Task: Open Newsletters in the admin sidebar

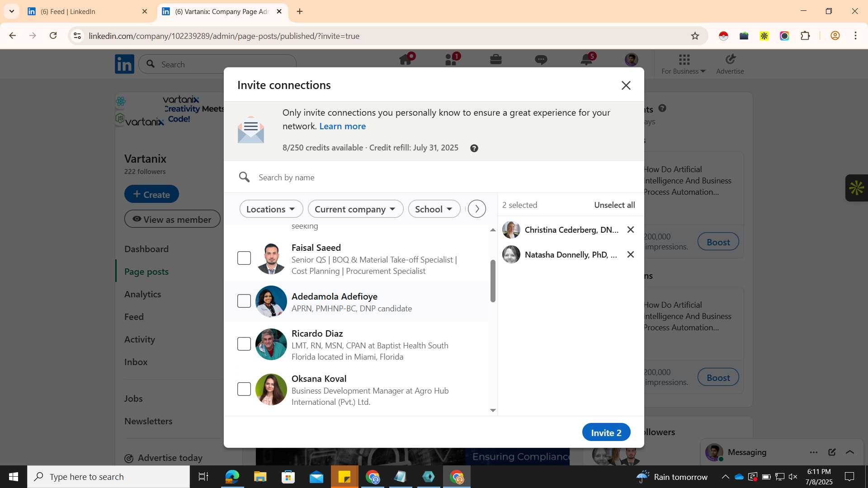Action: (x=149, y=421)
